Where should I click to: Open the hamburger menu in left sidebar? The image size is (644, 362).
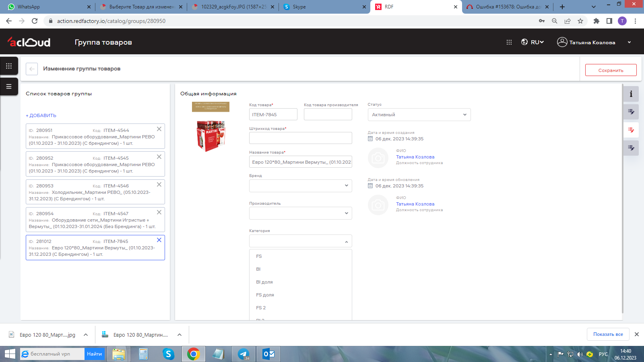9,86
